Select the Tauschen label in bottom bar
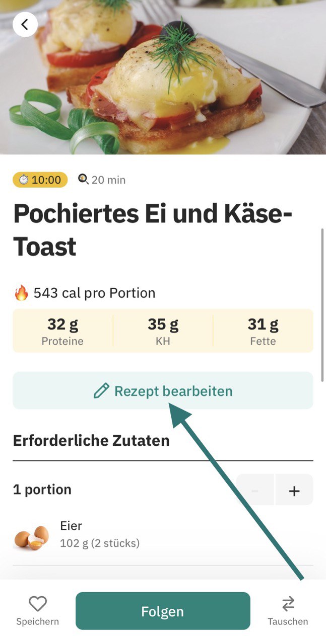The width and height of the screenshot is (326, 644). click(288, 621)
